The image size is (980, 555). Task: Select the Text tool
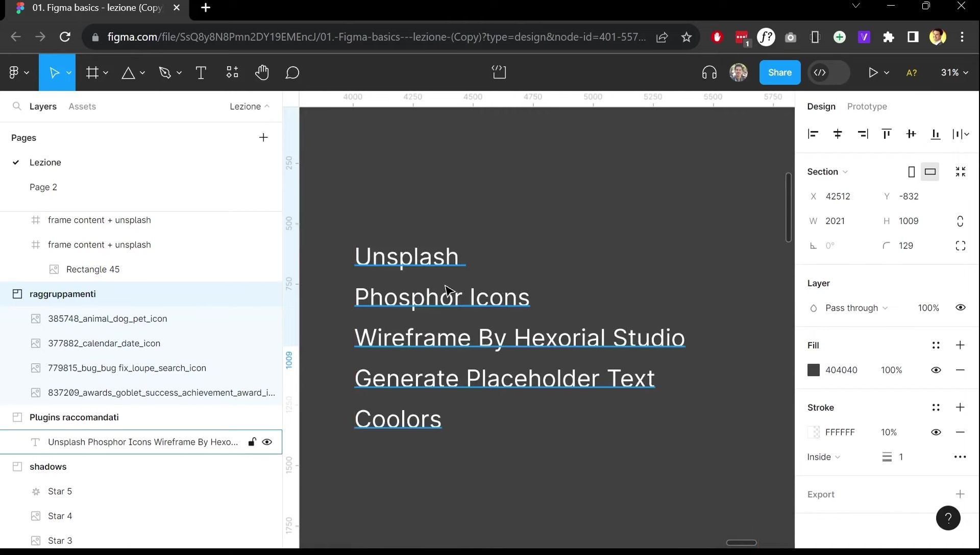click(201, 72)
